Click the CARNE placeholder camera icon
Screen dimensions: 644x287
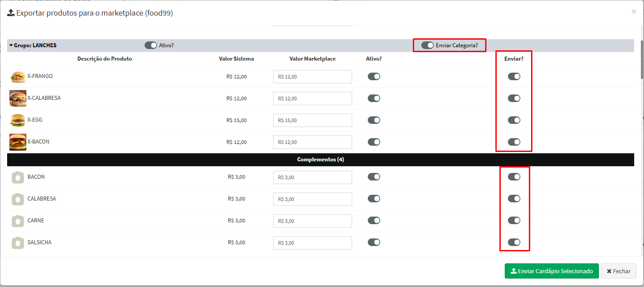[18, 221]
